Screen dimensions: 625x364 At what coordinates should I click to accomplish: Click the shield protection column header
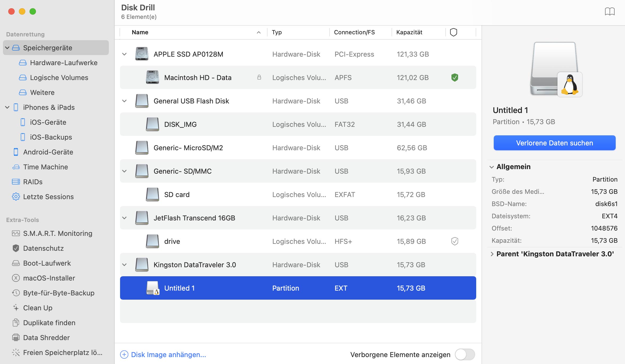click(454, 32)
